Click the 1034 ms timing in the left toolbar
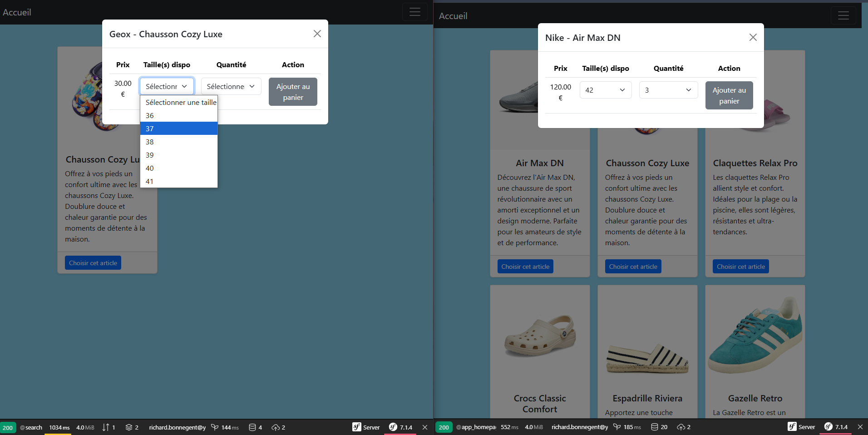Image resolution: width=868 pixels, height=435 pixels. pos(59,427)
